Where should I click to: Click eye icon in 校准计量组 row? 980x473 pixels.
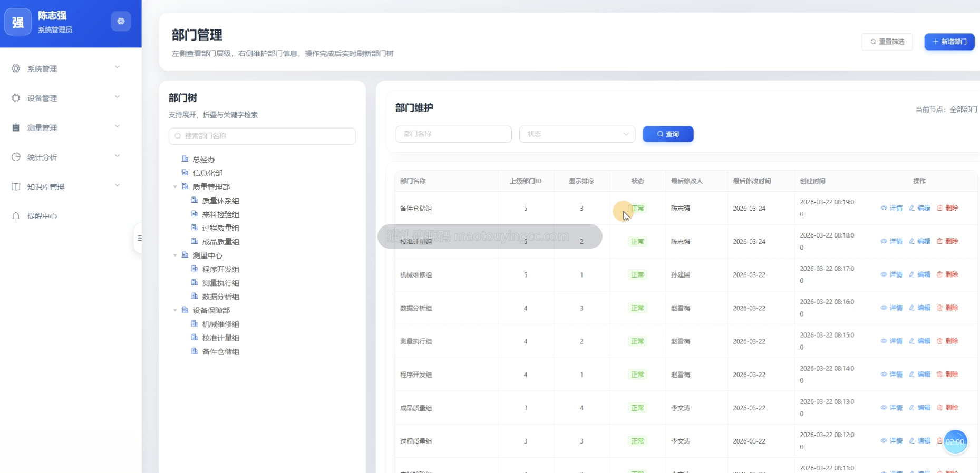(884, 241)
